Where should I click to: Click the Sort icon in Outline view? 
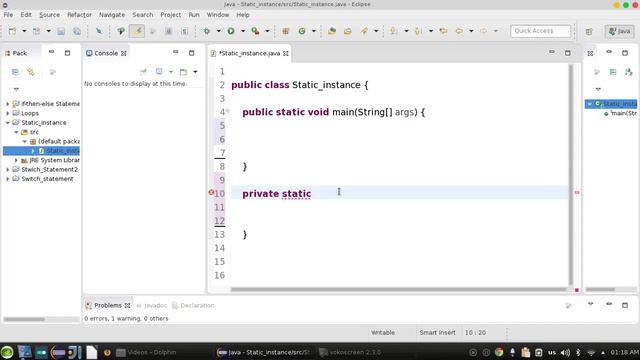point(629,72)
